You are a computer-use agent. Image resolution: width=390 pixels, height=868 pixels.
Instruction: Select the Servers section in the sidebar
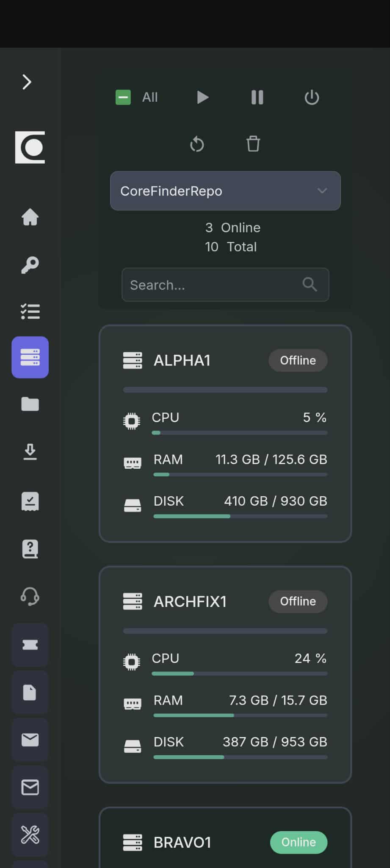click(x=30, y=357)
